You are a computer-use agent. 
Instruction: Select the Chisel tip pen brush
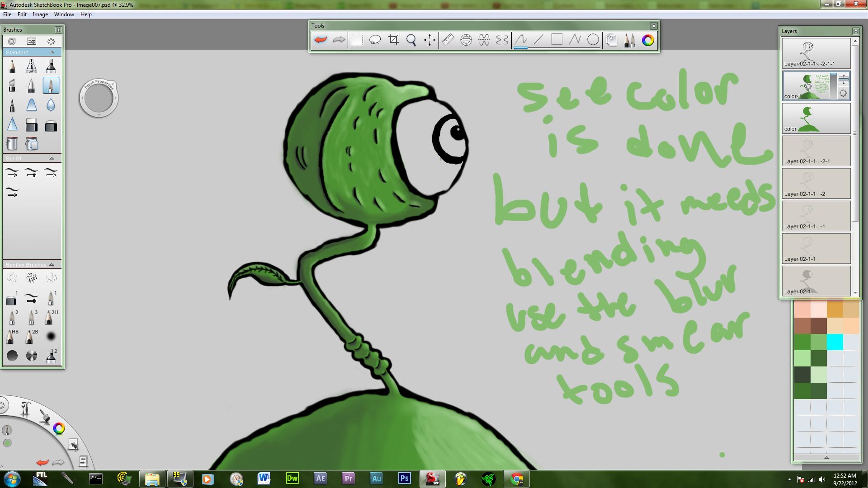pyautogui.click(x=12, y=85)
